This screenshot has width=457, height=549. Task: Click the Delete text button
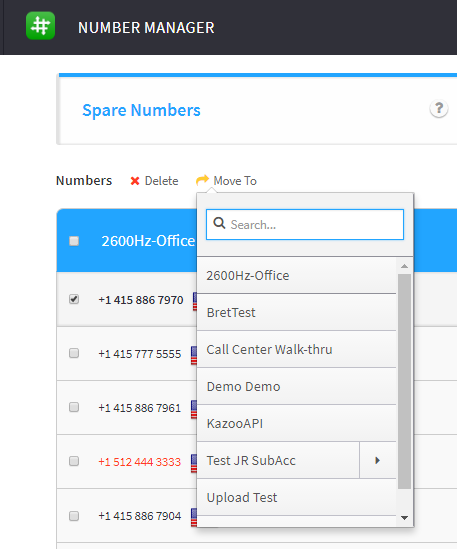point(161,181)
